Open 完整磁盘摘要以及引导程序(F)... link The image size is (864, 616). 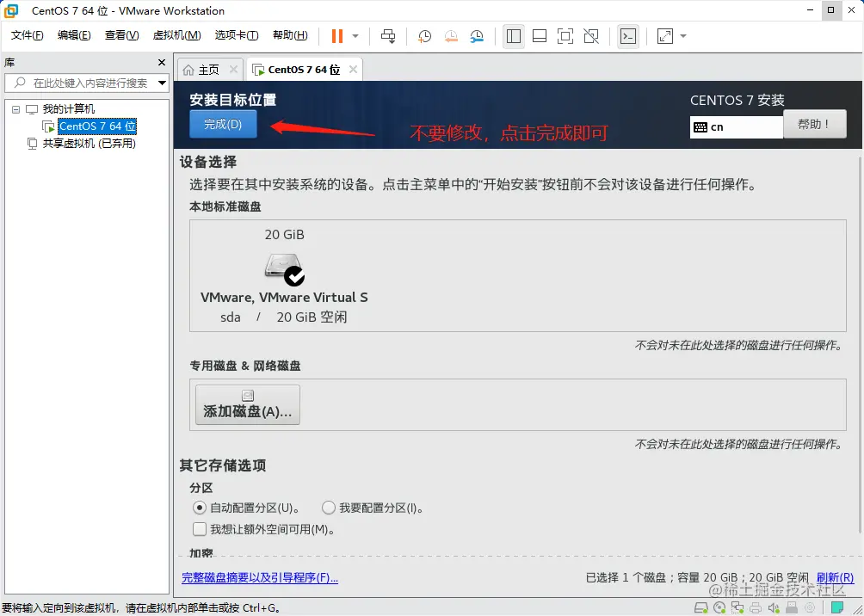click(260, 577)
